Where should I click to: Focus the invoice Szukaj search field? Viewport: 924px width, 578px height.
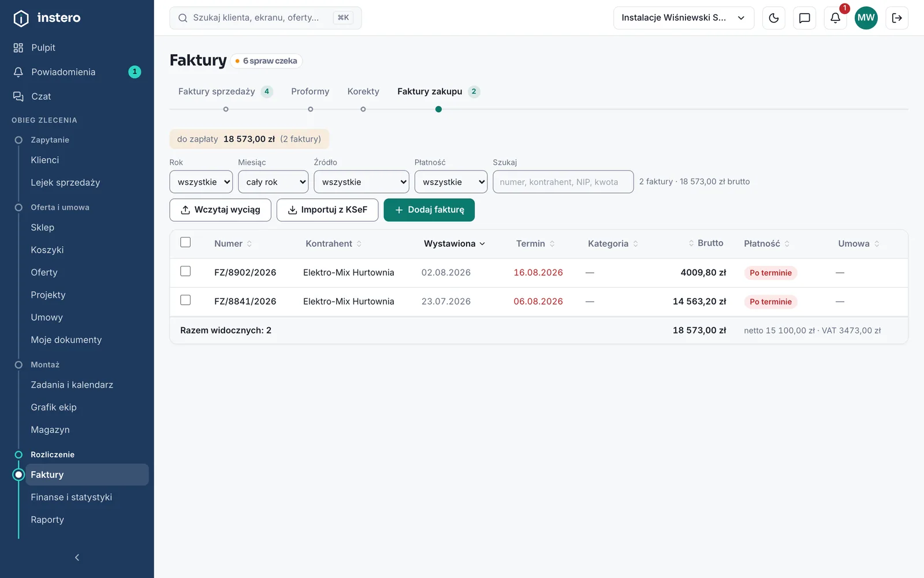(x=563, y=181)
